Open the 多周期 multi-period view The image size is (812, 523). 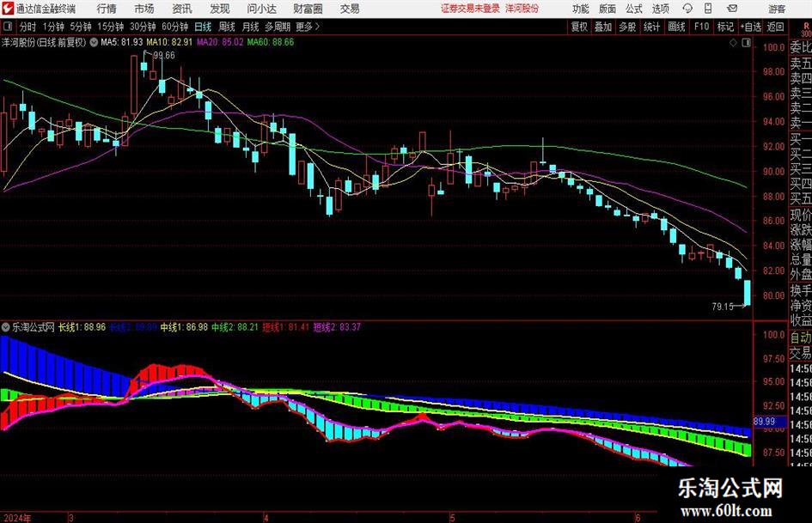(x=278, y=27)
